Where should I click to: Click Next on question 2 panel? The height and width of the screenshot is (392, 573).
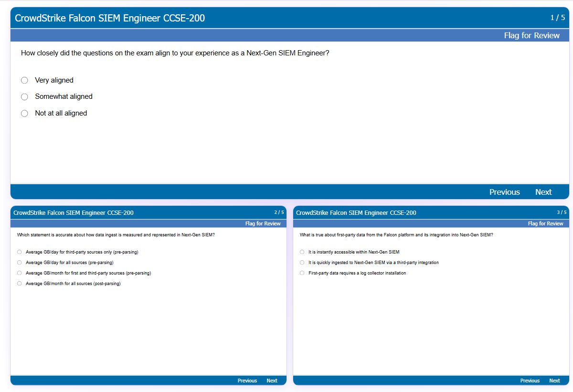(x=272, y=381)
